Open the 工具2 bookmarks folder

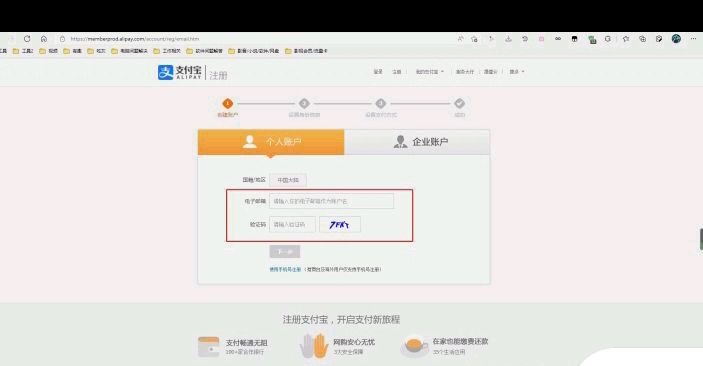click(23, 51)
